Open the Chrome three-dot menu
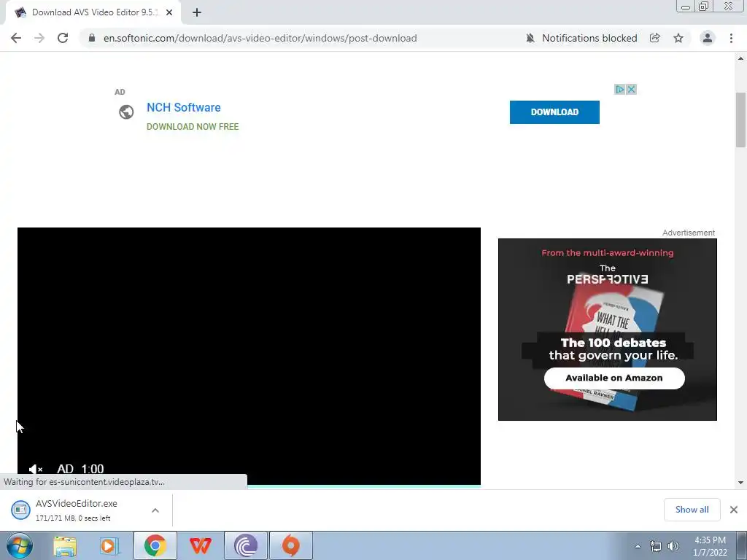Viewport: 747px width, 560px height. (731, 38)
